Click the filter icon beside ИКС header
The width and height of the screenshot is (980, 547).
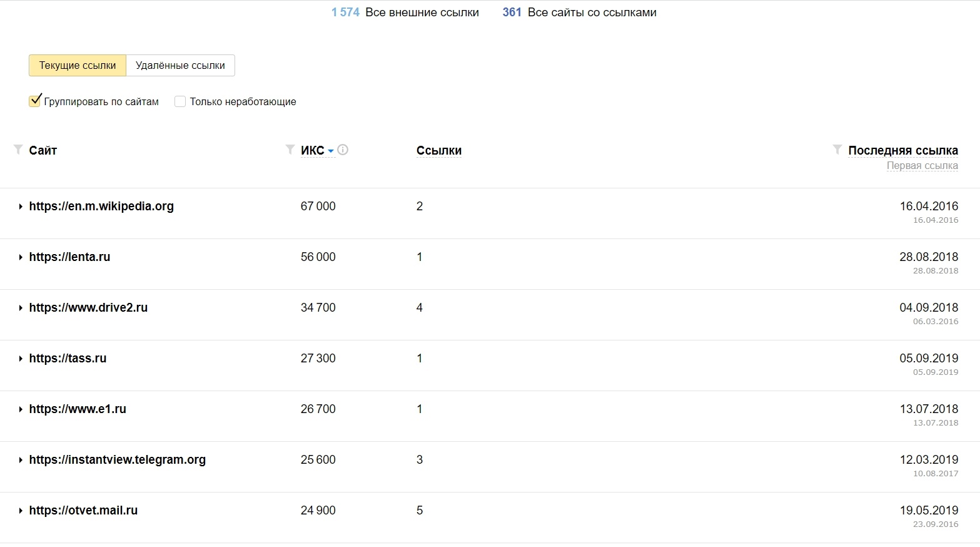pos(290,150)
